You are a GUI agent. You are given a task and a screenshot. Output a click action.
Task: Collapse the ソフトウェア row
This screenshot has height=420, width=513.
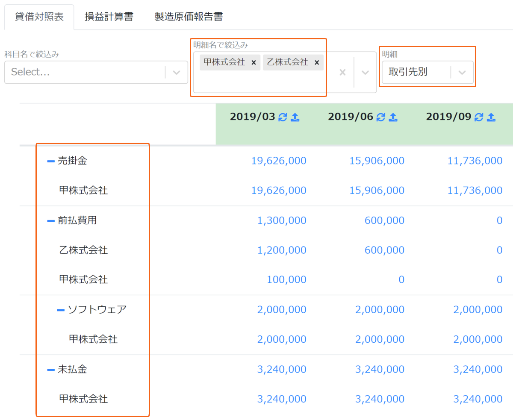pyautogui.click(x=61, y=310)
